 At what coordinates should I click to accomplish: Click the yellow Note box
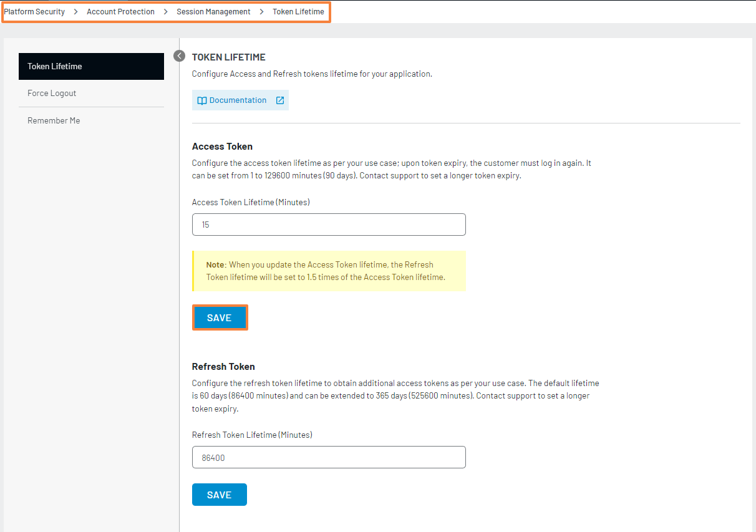coord(329,271)
